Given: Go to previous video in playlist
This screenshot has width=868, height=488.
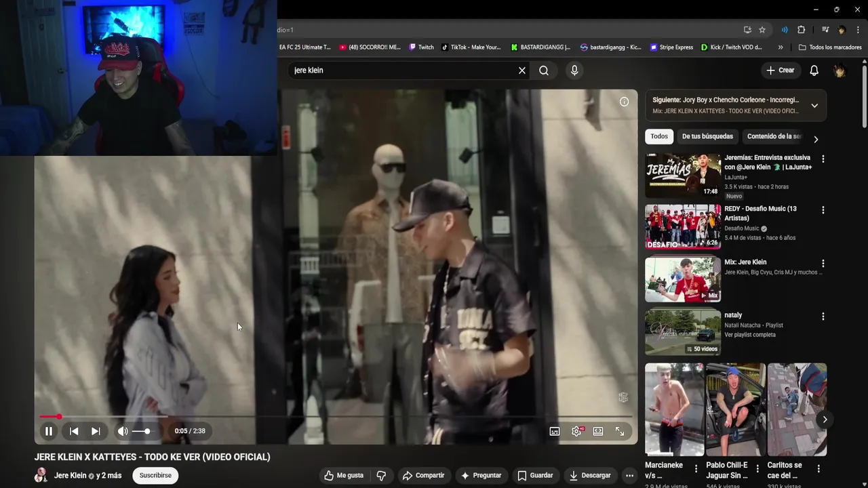Looking at the screenshot, I should (74, 431).
